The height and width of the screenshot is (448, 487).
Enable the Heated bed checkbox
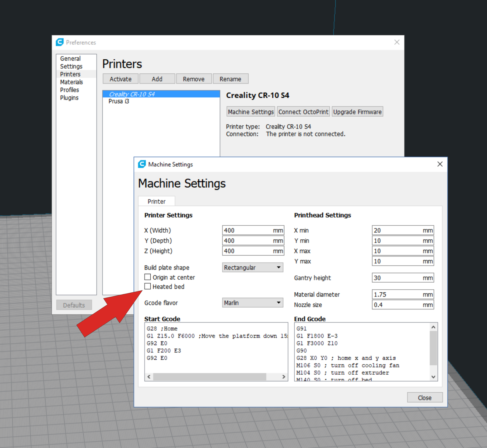tap(148, 286)
